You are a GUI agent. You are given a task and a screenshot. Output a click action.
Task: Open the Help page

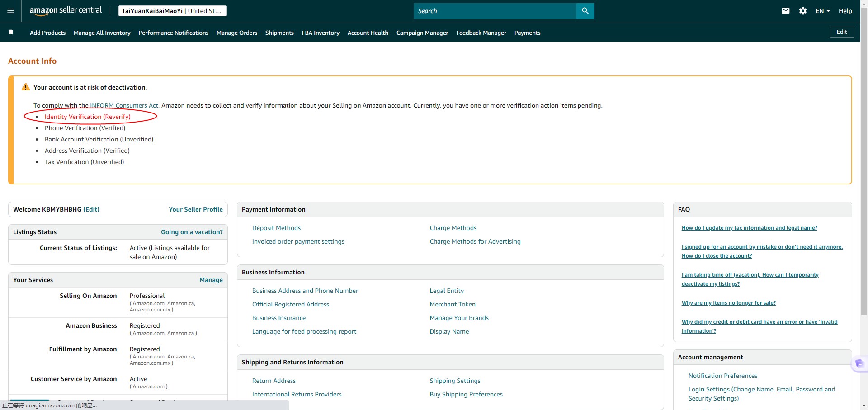845,11
